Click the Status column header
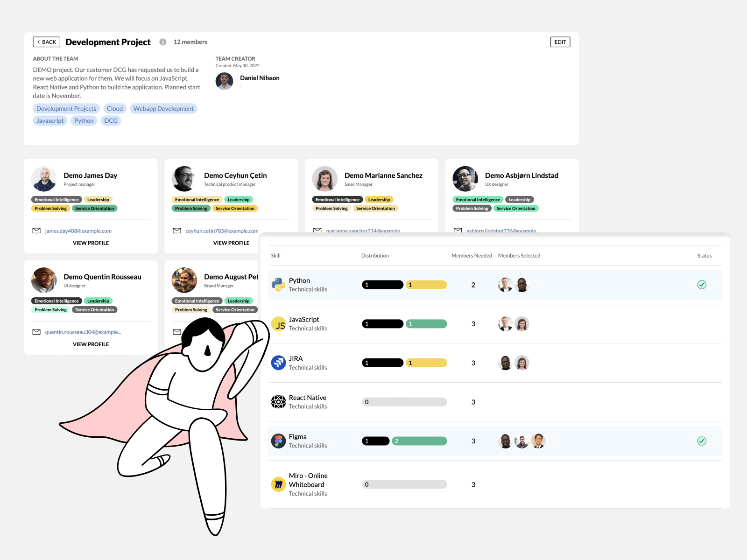Screen dimensions: 747x560 click(x=705, y=256)
